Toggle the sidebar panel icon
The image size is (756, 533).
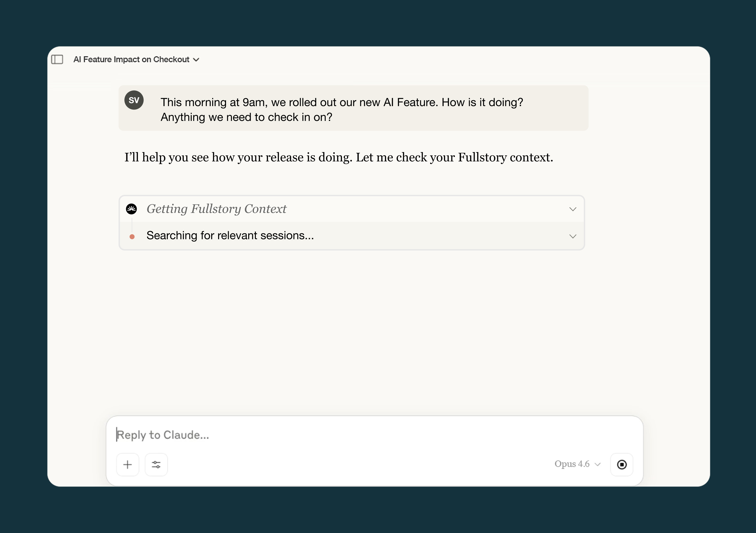click(x=57, y=59)
